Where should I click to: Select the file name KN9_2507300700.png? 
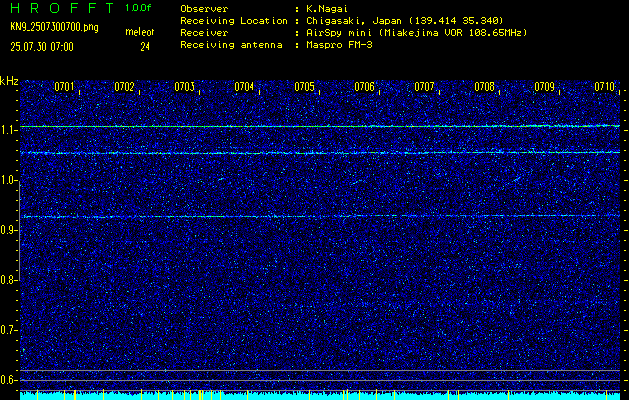54,28
